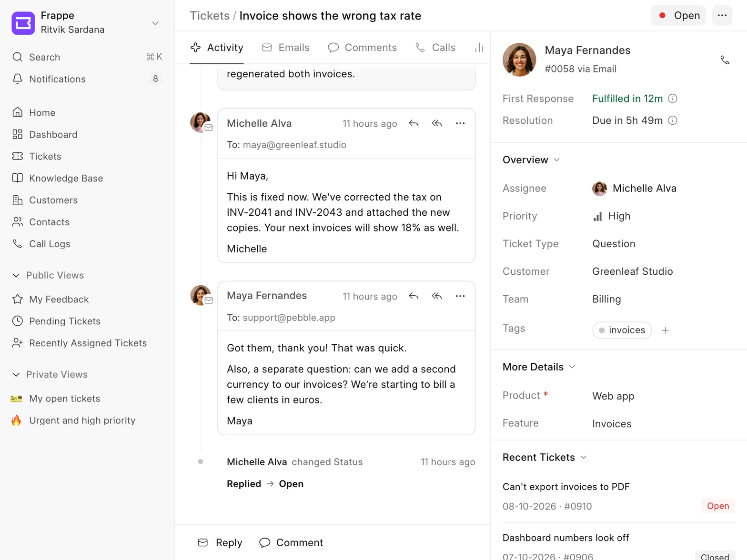This screenshot has width=747, height=560.
Task: Switch to the Emails tab
Action: [286, 48]
